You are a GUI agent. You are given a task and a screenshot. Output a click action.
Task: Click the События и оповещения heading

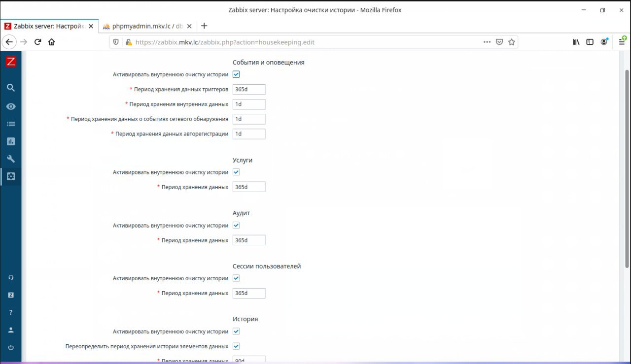coord(269,63)
